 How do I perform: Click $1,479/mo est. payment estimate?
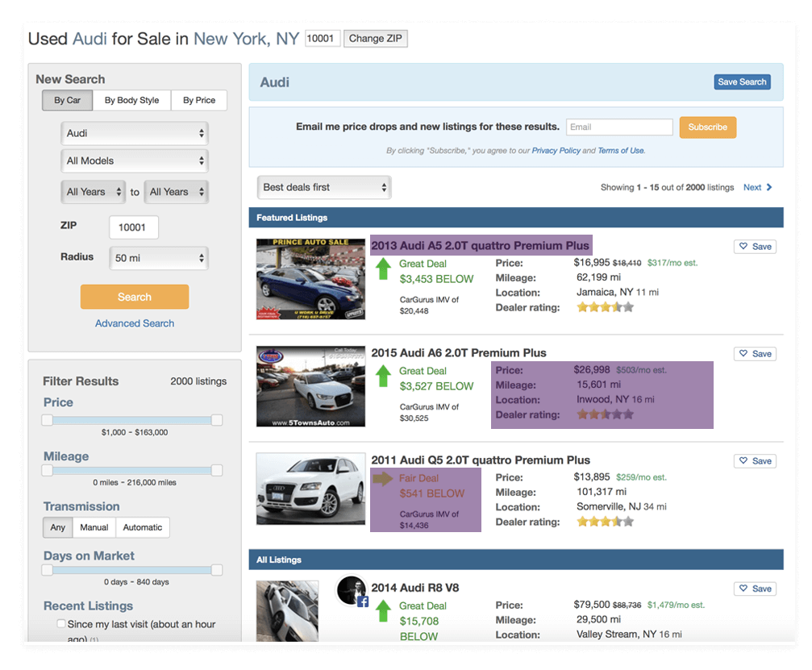pyautogui.click(x=676, y=605)
